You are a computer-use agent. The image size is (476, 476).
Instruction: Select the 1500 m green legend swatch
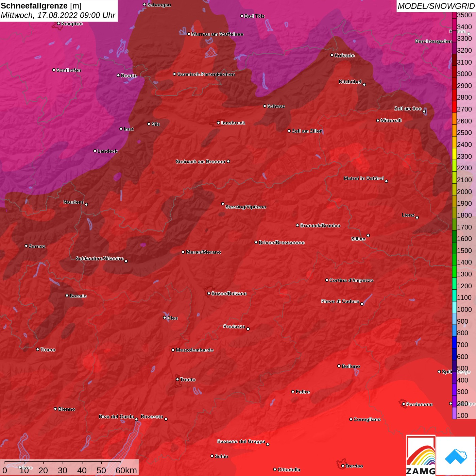tap(454, 248)
